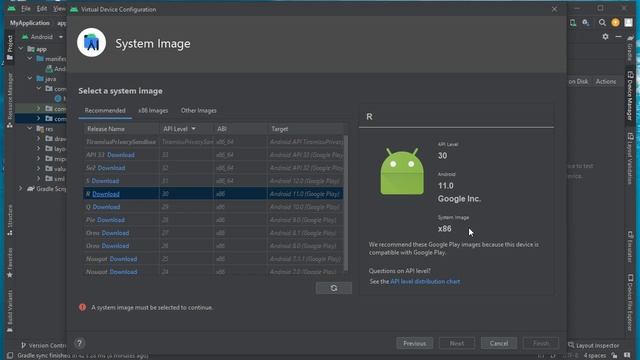This screenshot has height=360, width=640.
Task: Download the Pie system image
Action: click(x=111, y=220)
